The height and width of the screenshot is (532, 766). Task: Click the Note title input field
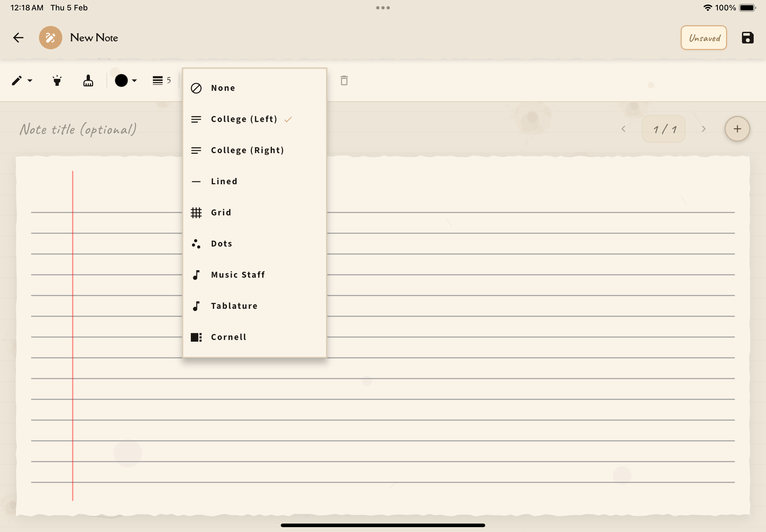[x=78, y=129]
